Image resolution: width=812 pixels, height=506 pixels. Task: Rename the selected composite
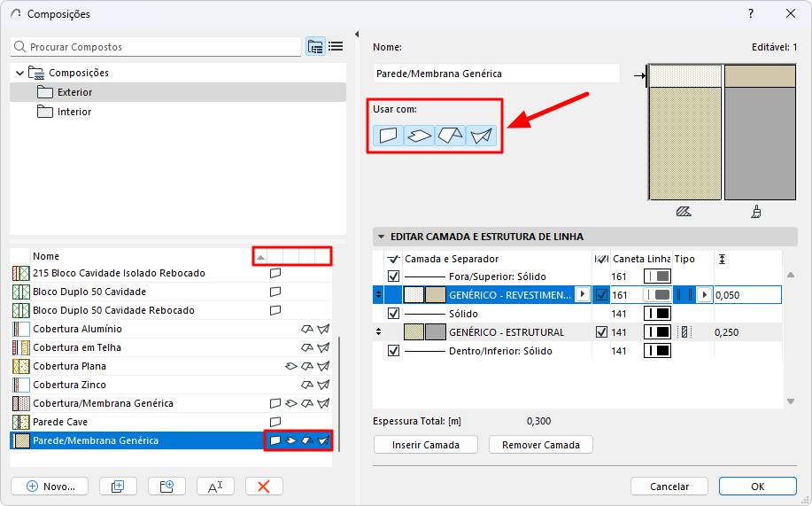215,487
